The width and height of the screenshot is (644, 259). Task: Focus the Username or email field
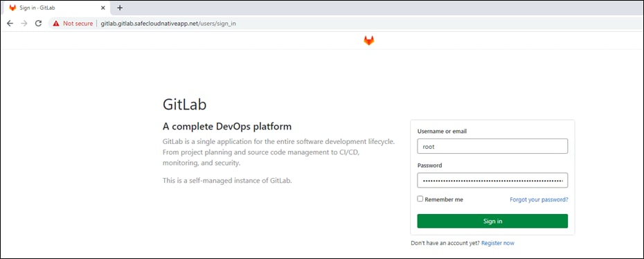(492, 146)
